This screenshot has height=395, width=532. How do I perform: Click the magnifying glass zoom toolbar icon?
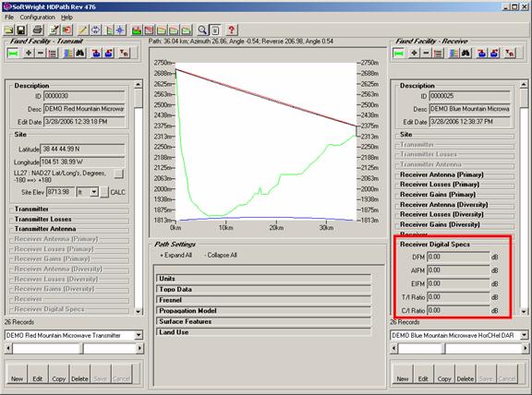pos(202,30)
